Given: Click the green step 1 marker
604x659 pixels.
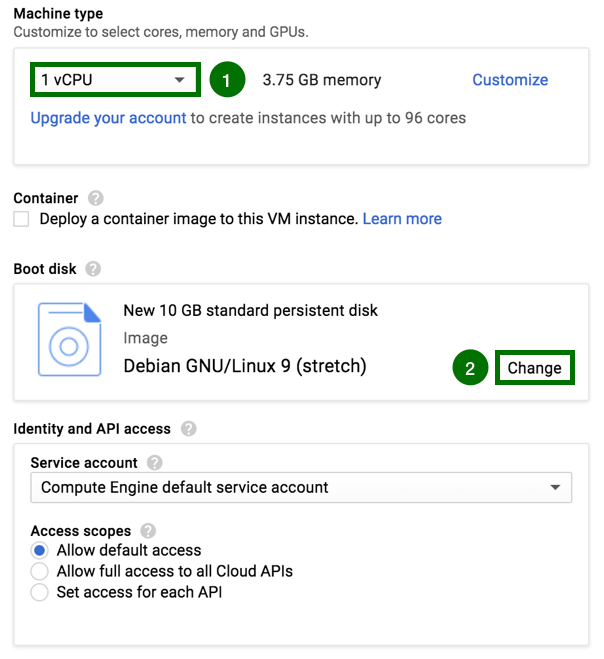Looking at the screenshot, I should [x=227, y=79].
